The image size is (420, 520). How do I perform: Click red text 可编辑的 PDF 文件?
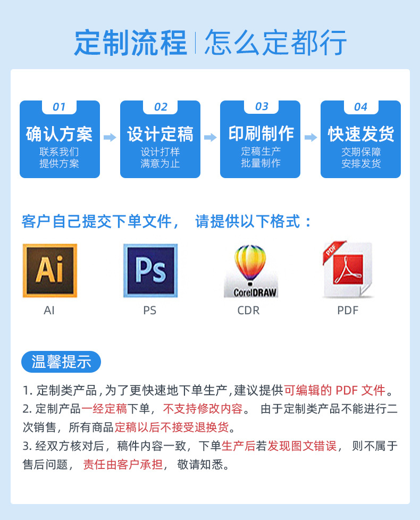click(x=335, y=390)
